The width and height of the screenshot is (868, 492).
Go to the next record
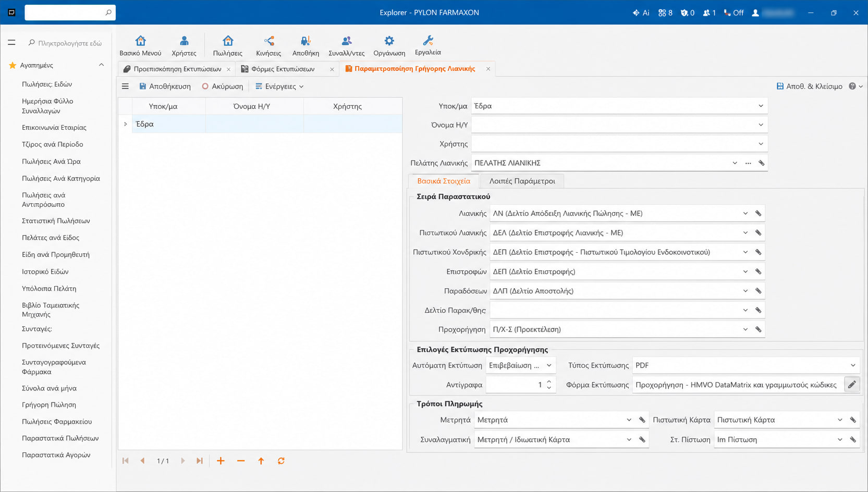[182, 461]
